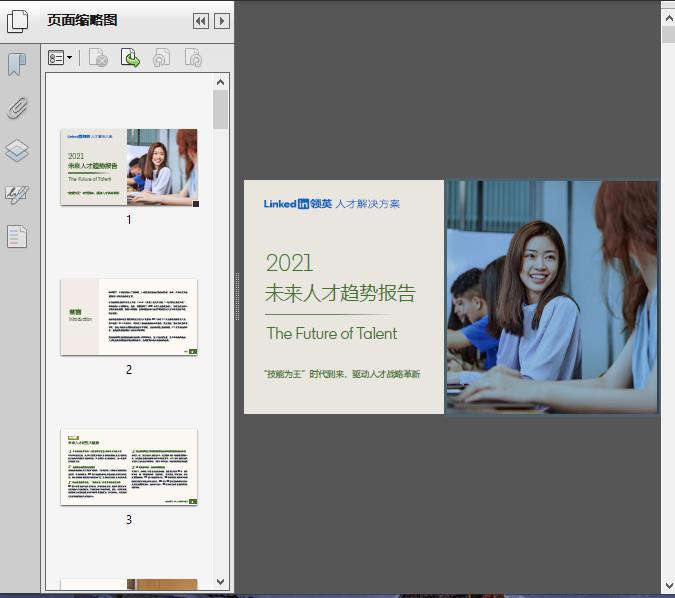Click the thumbnail panel scrollbar handle
The height and width of the screenshot is (598, 675).
tap(221, 110)
